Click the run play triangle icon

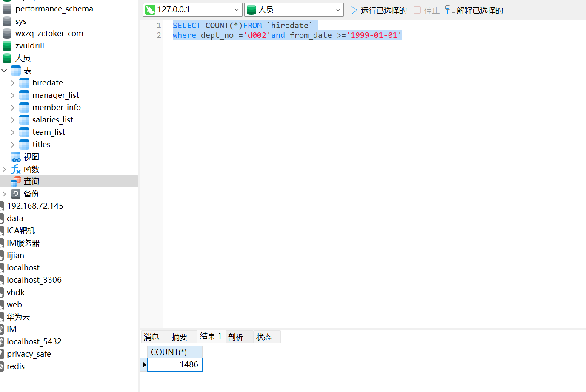point(354,10)
